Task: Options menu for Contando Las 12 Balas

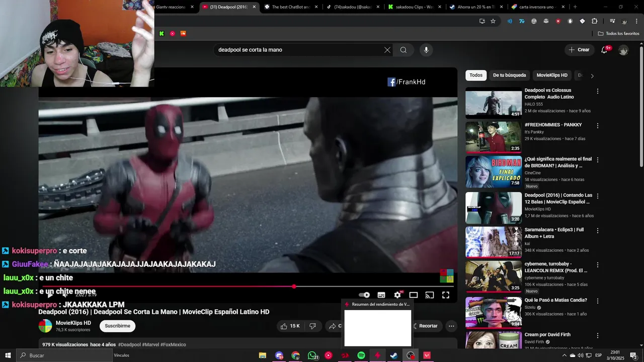Action: coord(598,196)
